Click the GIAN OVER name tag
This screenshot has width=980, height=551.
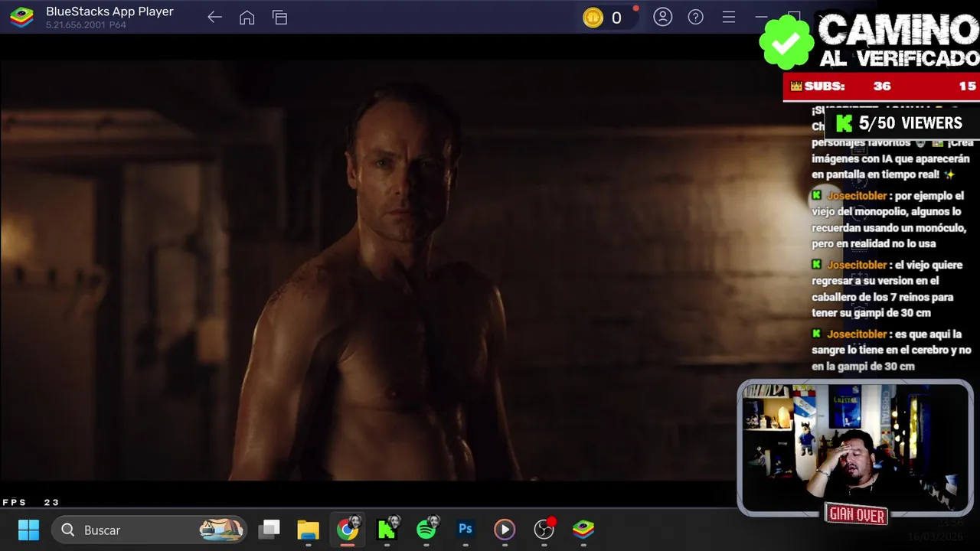857,515
